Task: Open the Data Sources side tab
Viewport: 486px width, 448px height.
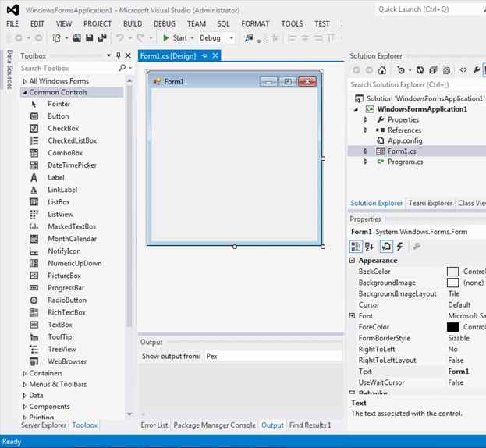Action: (x=9, y=69)
